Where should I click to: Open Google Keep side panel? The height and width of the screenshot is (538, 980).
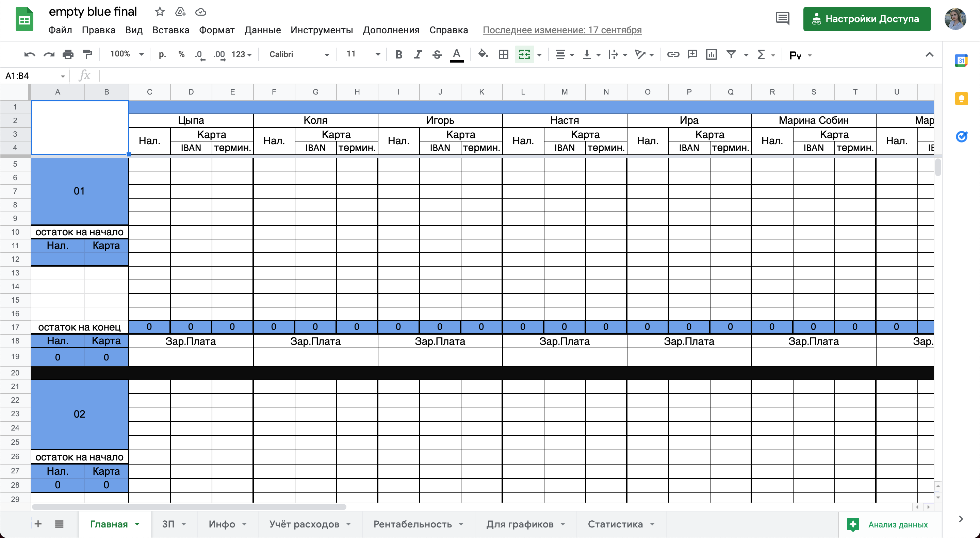pyautogui.click(x=961, y=99)
